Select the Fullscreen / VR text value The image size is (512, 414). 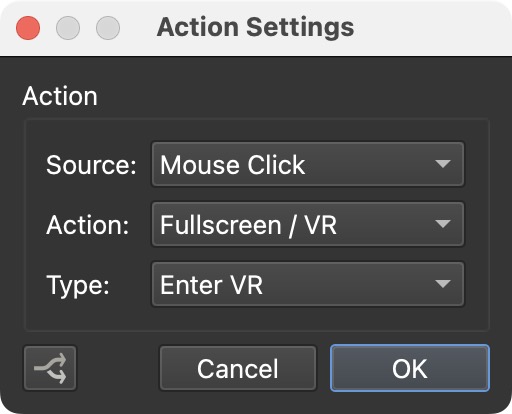[x=248, y=225]
